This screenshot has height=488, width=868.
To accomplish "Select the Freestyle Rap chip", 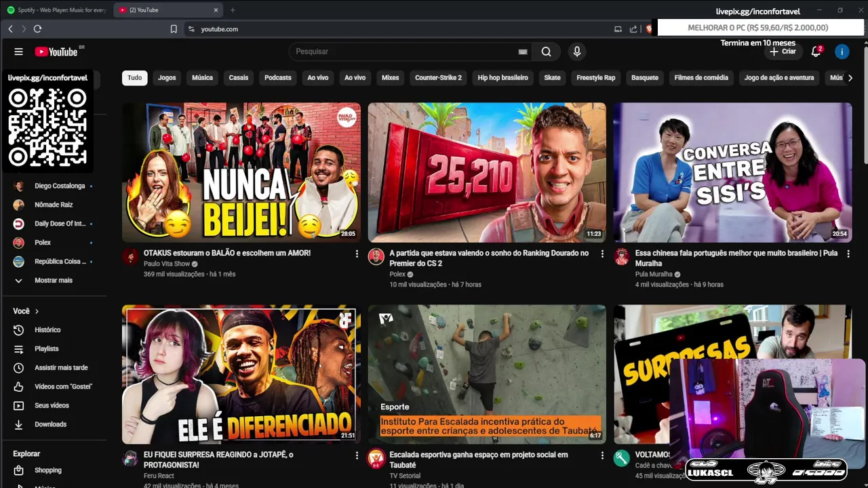I will pyautogui.click(x=595, y=78).
